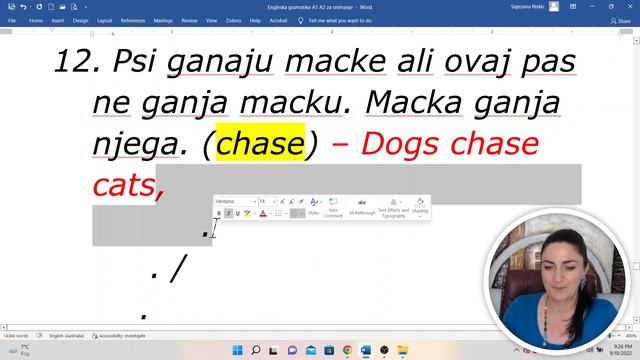The height and width of the screenshot is (360, 640).
Task: Apply the red font color
Action: (x=263, y=213)
